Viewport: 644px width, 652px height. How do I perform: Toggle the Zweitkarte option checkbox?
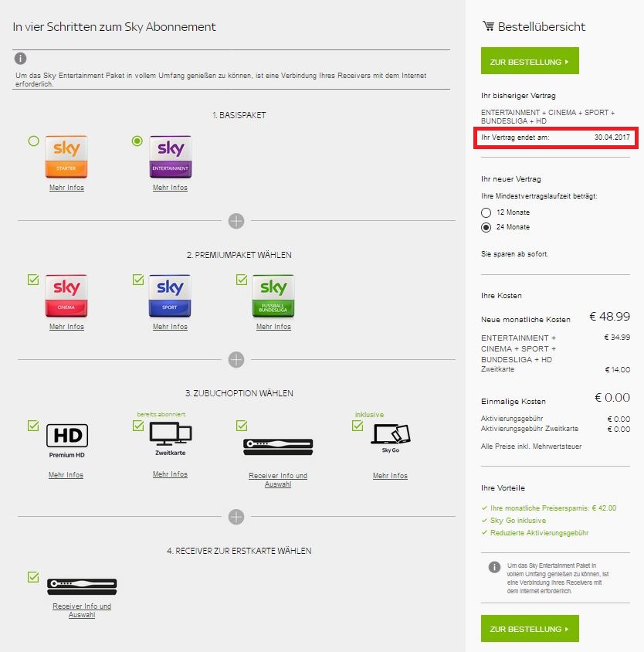point(138,426)
